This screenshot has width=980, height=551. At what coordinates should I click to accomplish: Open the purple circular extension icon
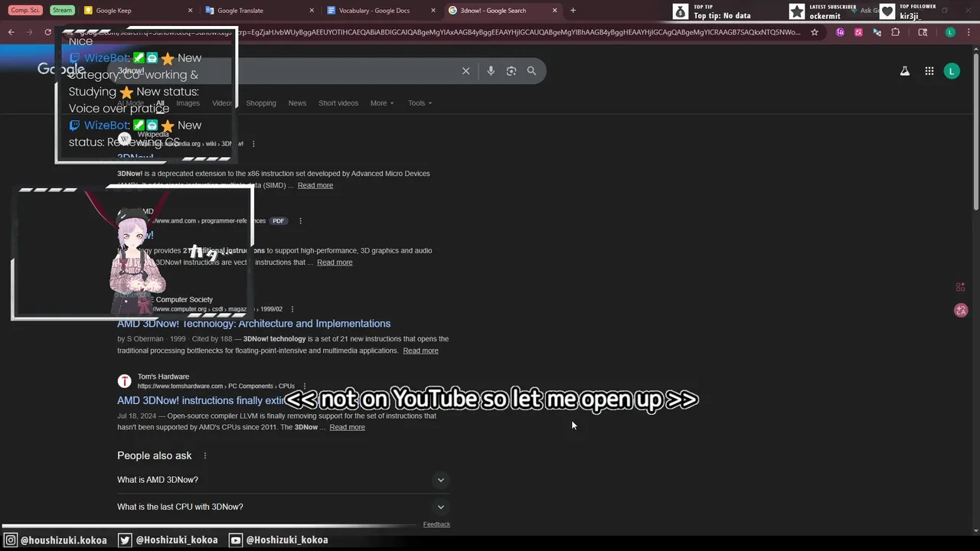[x=841, y=32]
